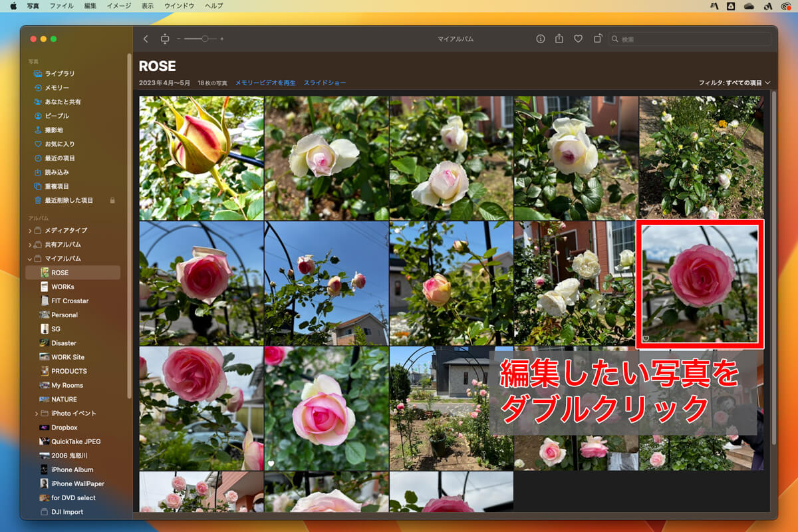This screenshot has height=532, width=798.
Task: Open the QuickTake JPEG album
Action: 72,442
